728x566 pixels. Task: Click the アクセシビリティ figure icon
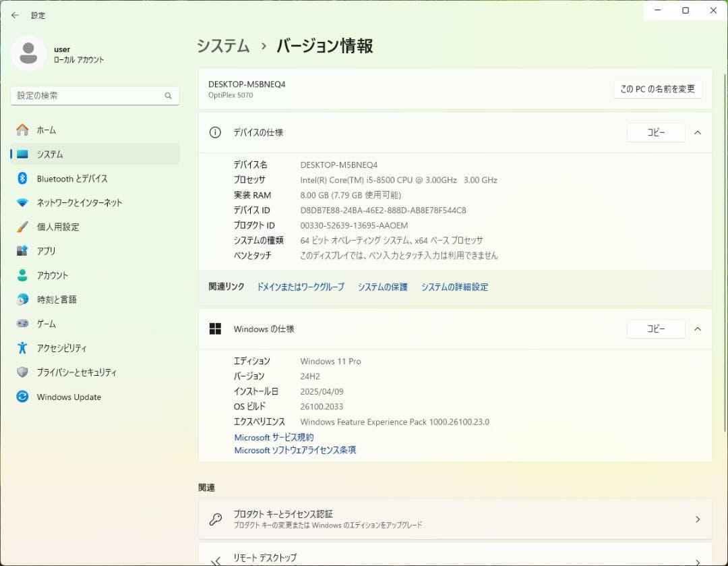pyautogui.click(x=22, y=347)
